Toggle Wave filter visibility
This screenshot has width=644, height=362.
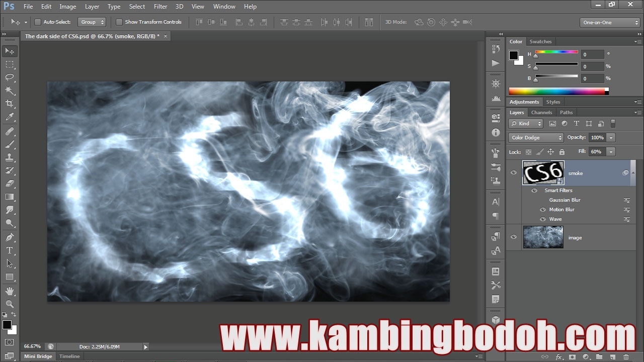point(543,219)
